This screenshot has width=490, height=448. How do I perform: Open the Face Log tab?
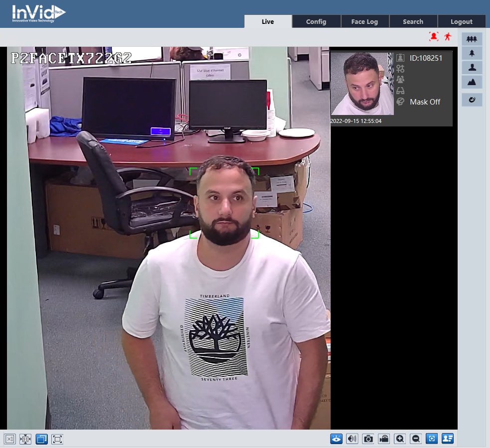pos(365,21)
